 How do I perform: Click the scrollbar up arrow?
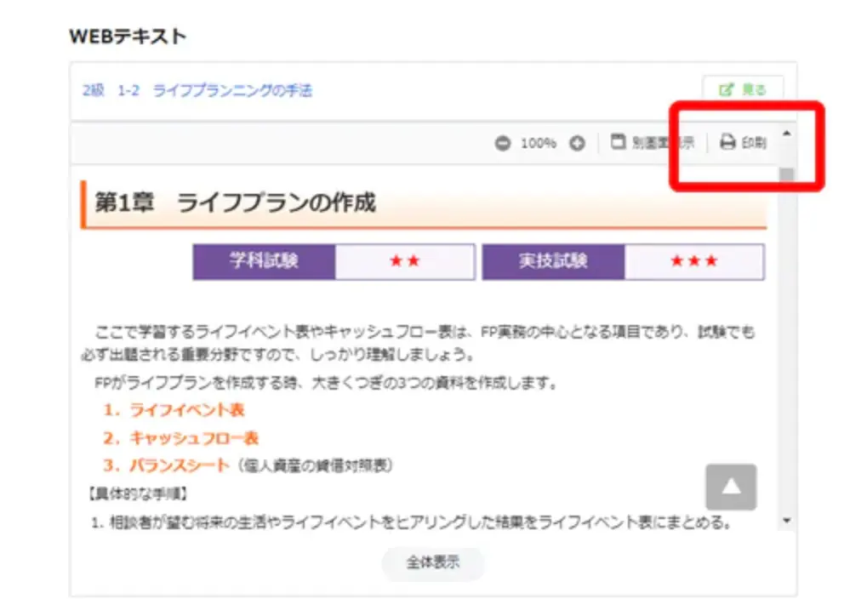coord(786,133)
